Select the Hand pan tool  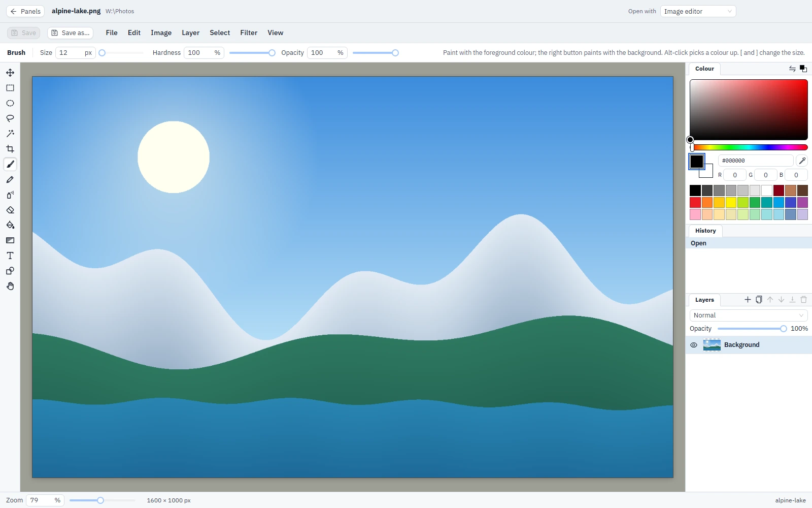point(10,286)
